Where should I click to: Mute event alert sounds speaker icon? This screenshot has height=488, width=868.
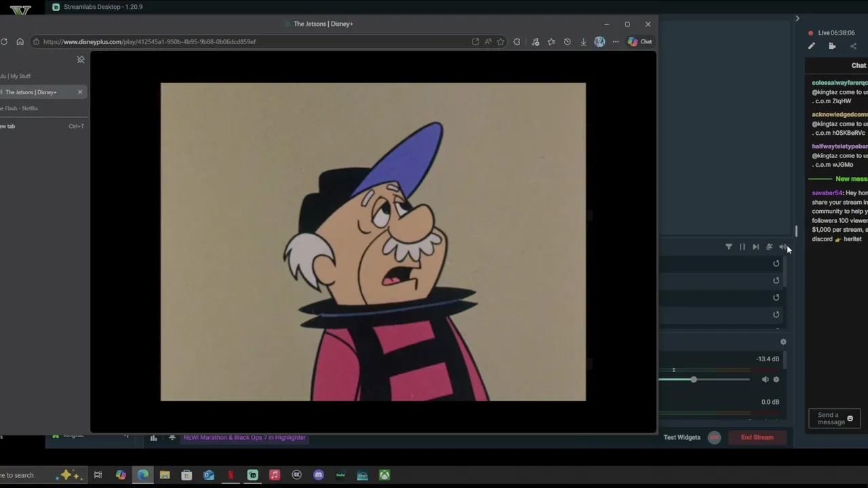(x=782, y=247)
